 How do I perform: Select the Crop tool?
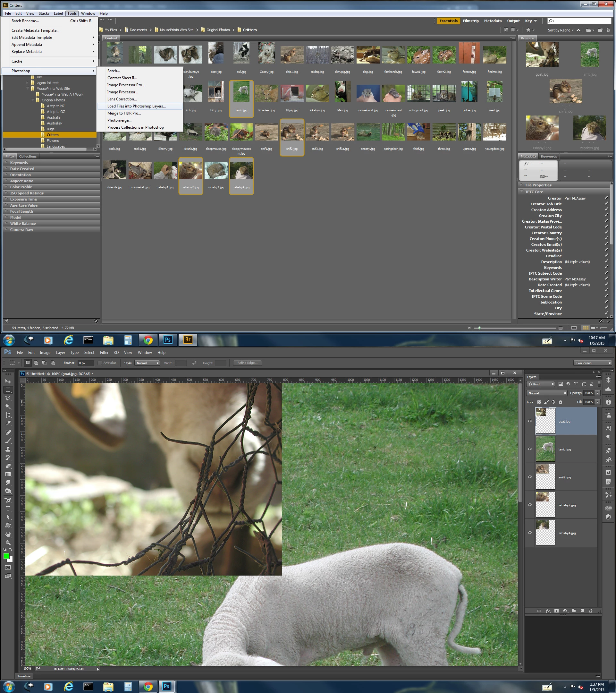coord(8,415)
